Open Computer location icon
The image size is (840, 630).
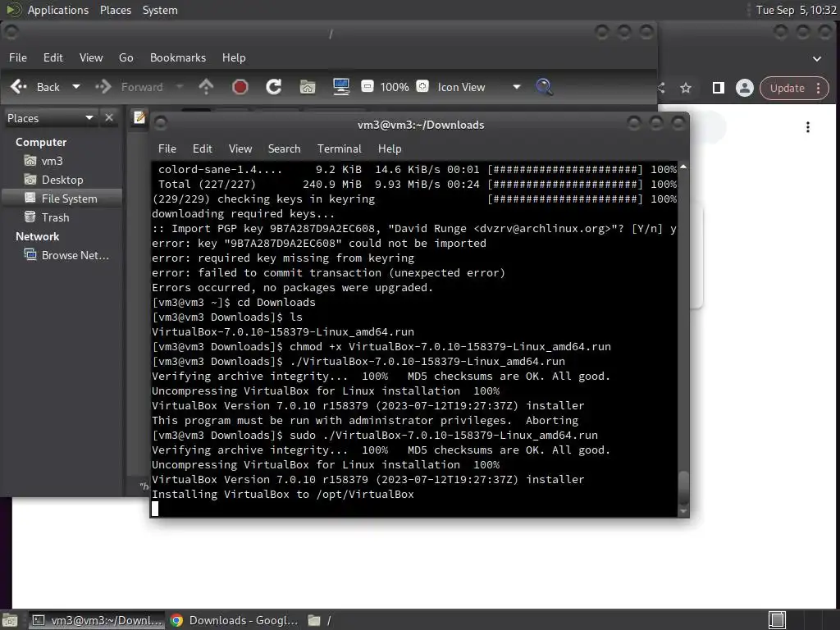pyautogui.click(x=341, y=87)
